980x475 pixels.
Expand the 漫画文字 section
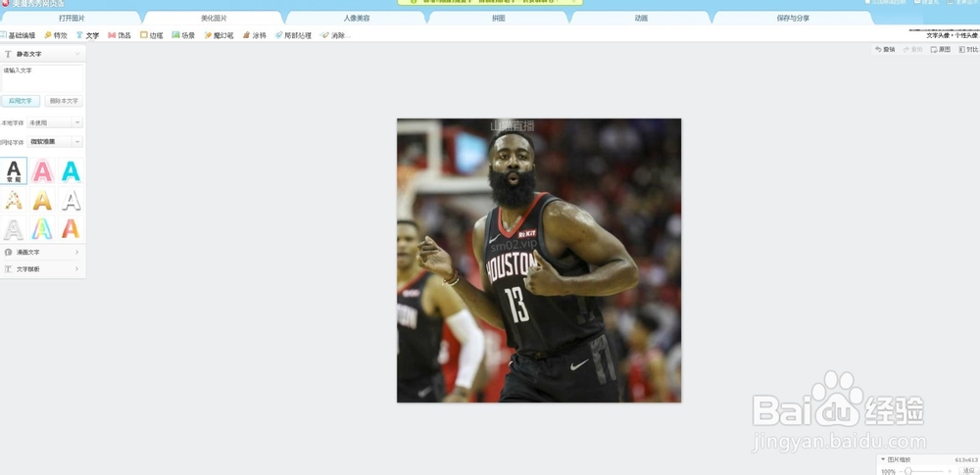(x=42, y=252)
